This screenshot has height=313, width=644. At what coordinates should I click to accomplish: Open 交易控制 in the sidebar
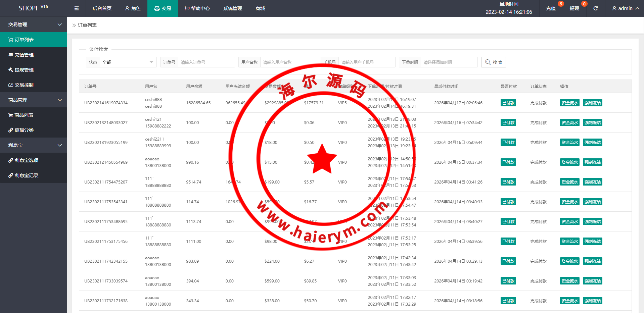(24, 85)
